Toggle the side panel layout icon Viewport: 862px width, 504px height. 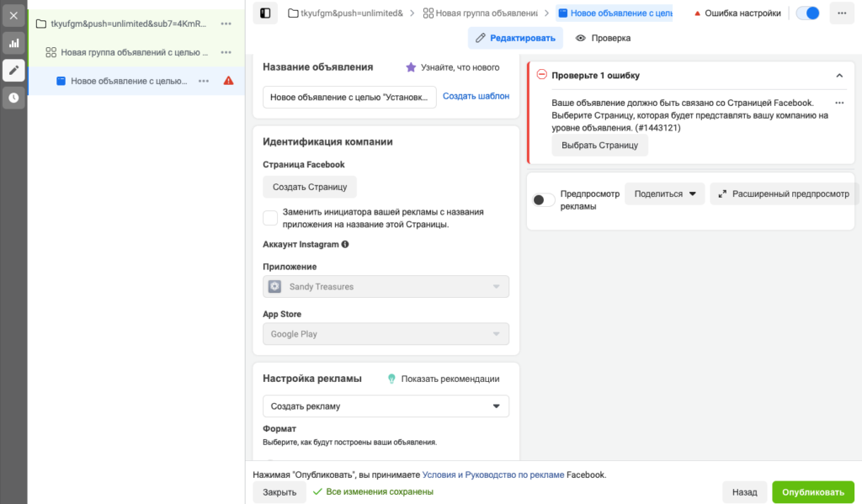click(x=265, y=13)
